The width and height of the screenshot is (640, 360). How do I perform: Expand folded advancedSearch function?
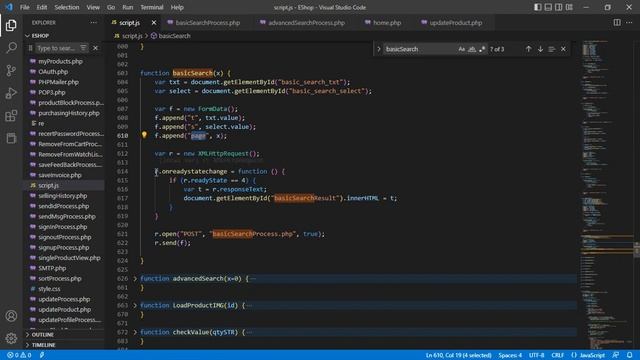click(x=135, y=278)
